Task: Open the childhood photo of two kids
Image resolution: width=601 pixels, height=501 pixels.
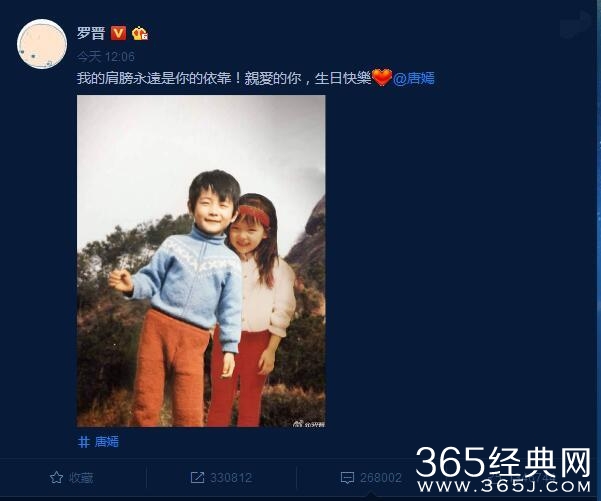Action: (201, 261)
